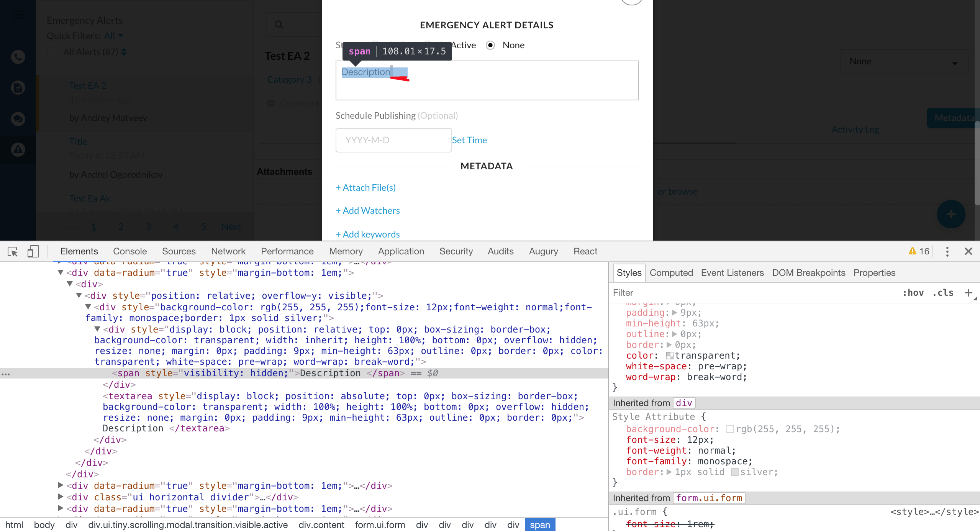Select the phone icon in the left sidebar
This screenshot has height=531, width=980.
point(18,57)
